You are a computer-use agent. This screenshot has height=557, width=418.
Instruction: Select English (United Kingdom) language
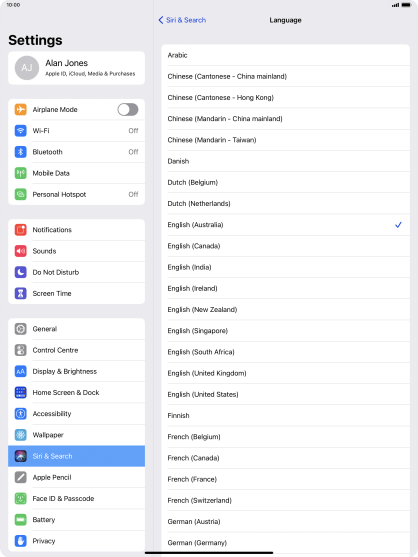286,373
